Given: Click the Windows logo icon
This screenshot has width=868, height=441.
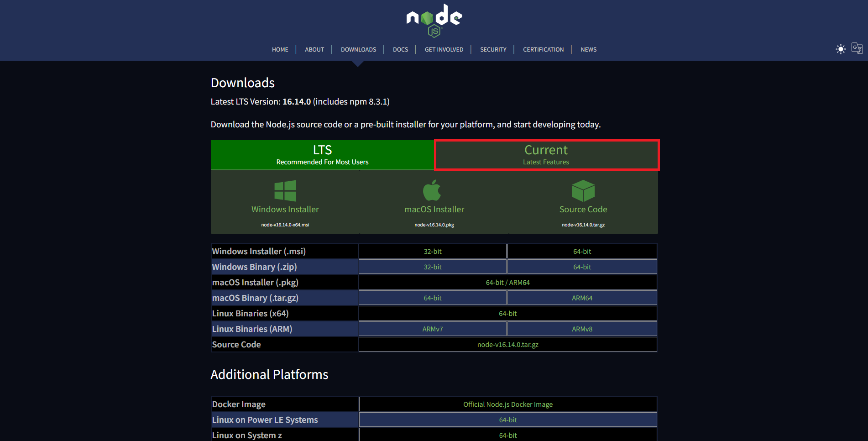Looking at the screenshot, I should click(285, 191).
